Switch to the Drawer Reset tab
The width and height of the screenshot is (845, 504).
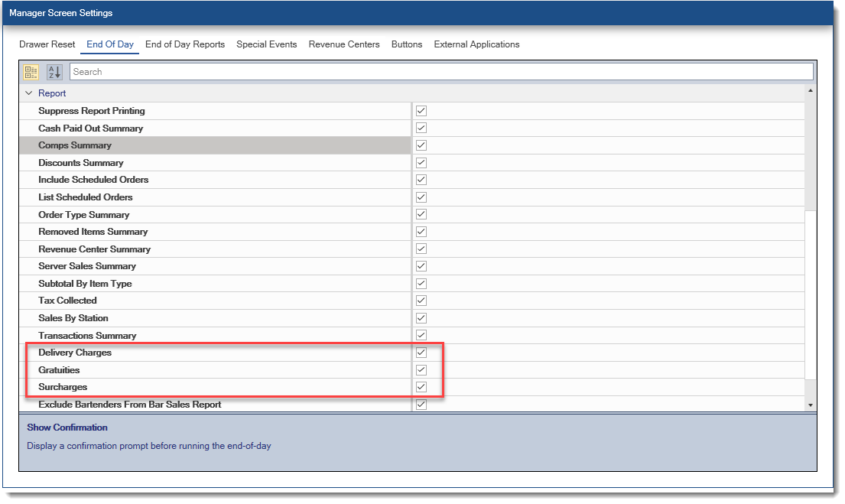point(47,44)
